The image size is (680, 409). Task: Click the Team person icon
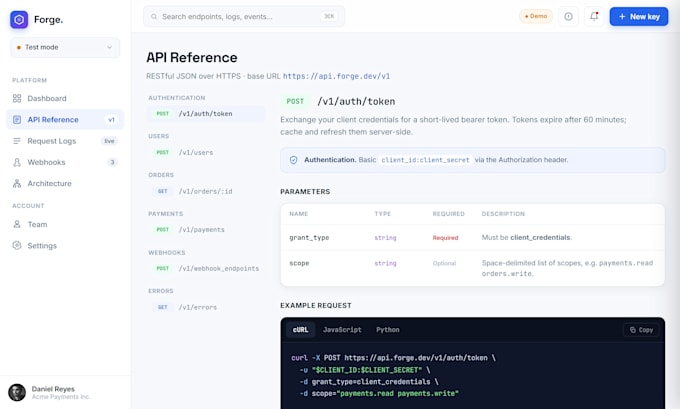click(17, 224)
